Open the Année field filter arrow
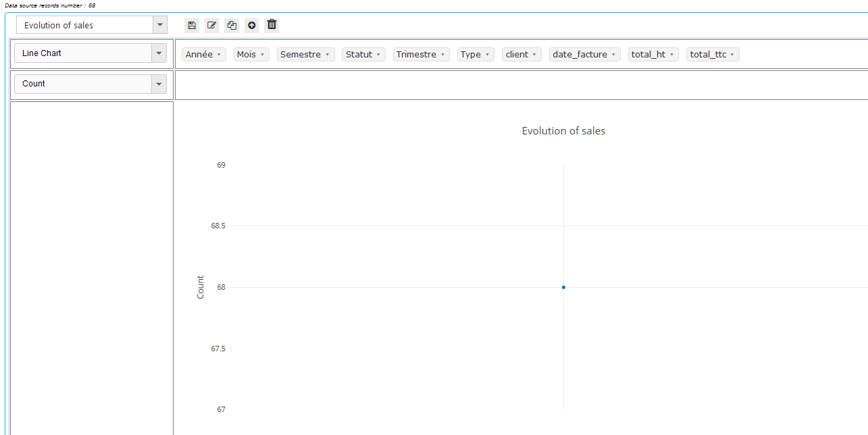The image size is (868, 435). click(220, 55)
